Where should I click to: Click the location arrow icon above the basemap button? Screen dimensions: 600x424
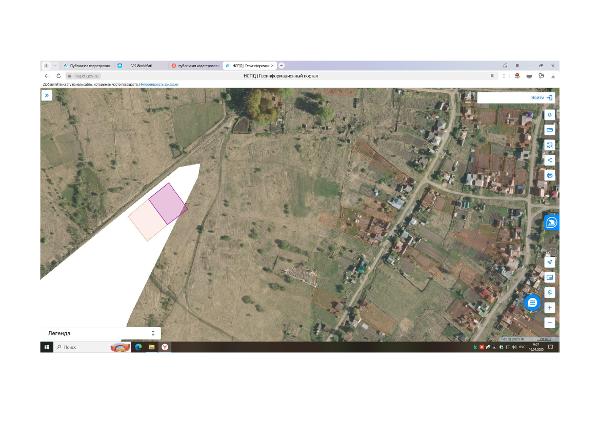tap(549, 262)
